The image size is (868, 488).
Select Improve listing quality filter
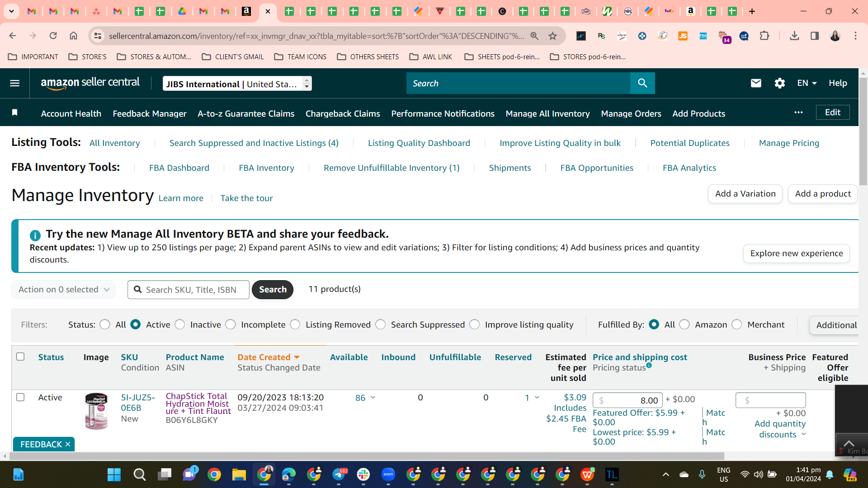pyautogui.click(x=475, y=324)
